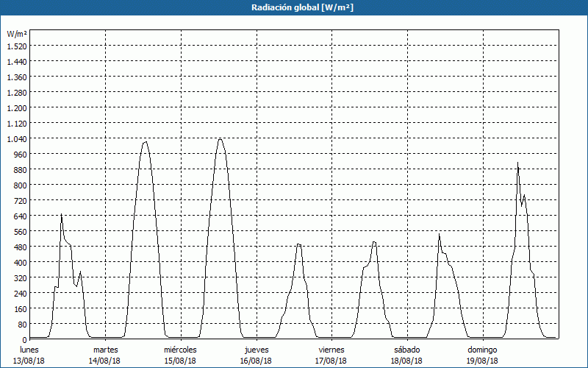Select the 880 y-axis value
The width and height of the screenshot is (588, 368).
tap(21, 169)
